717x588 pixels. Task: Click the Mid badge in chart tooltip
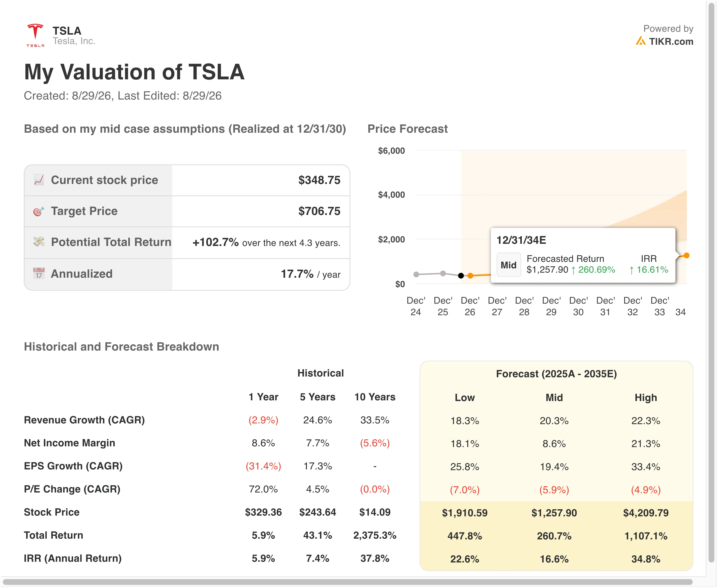click(x=509, y=265)
